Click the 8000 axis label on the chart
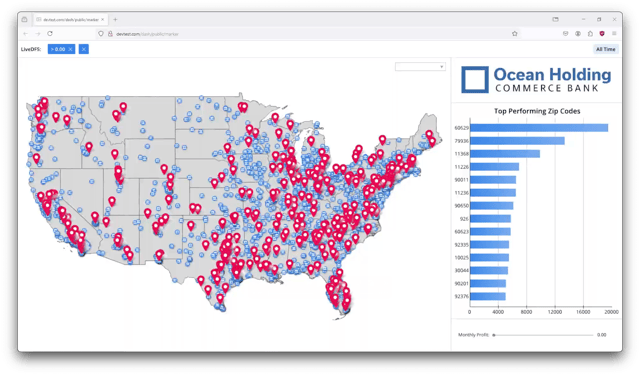640x375 pixels. [526, 312]
